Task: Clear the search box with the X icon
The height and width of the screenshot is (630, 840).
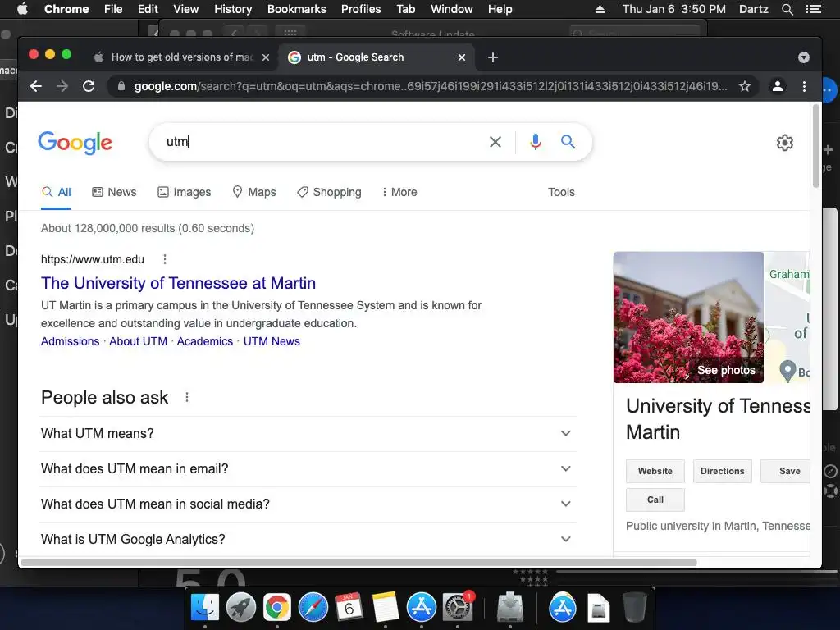Action: (495, 142)
